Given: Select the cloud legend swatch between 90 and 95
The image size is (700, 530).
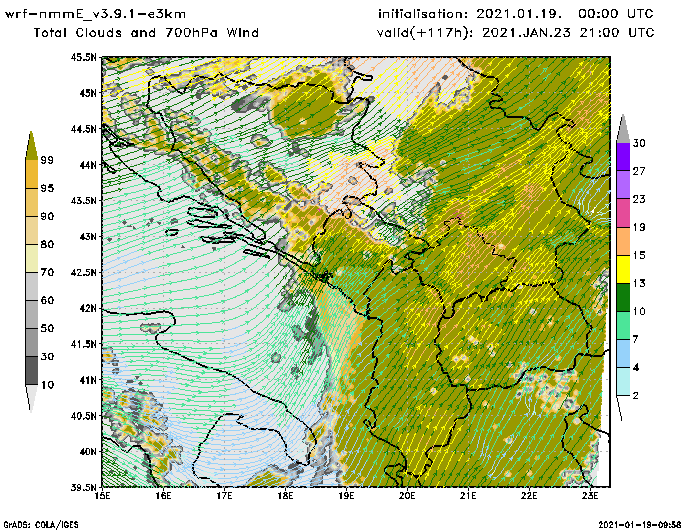Looking at the screenshot, I should [32, 202].
